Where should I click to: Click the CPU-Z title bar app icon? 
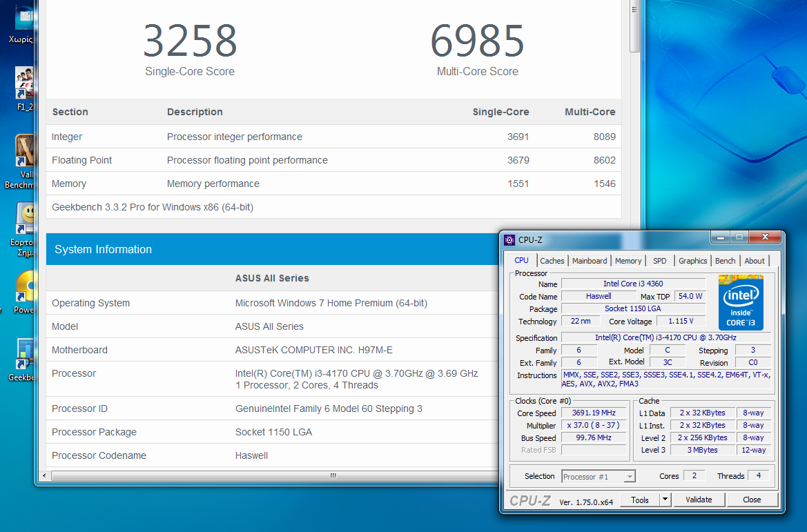tap(509, 239)
